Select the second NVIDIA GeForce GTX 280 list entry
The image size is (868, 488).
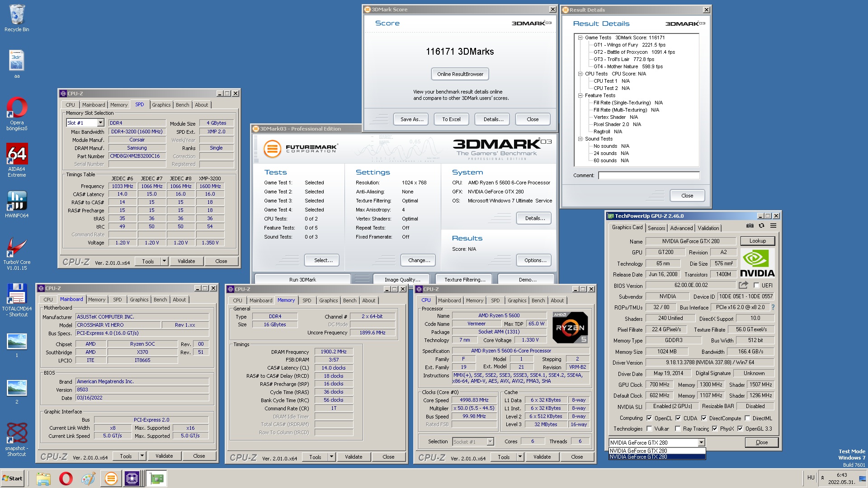coord(656,457)
